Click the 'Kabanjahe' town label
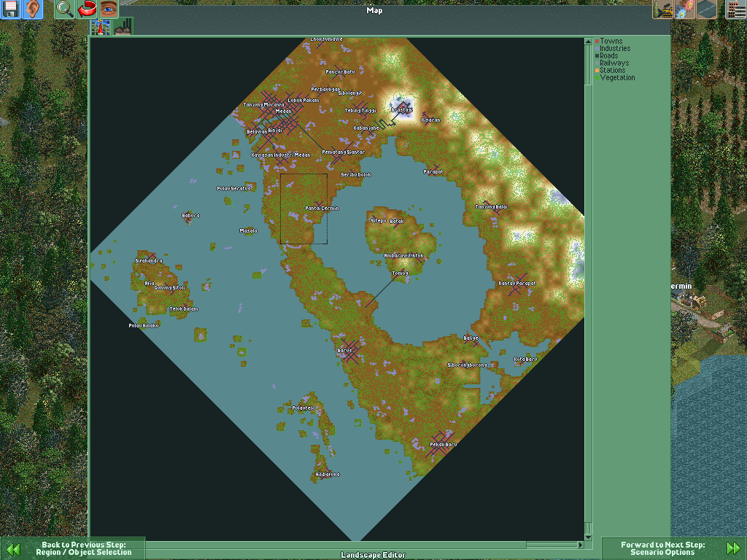Viewport: 747px width, 560px height. pos(366,128)
